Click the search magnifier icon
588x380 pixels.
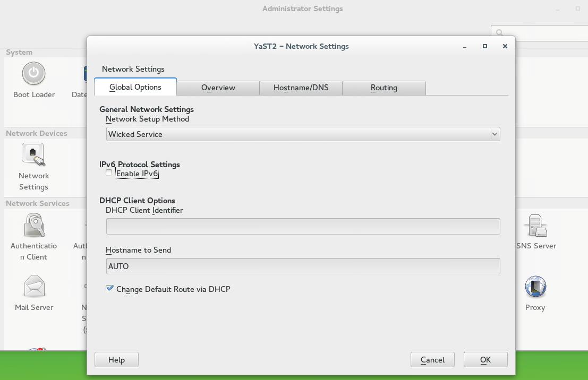pos(499,33)
